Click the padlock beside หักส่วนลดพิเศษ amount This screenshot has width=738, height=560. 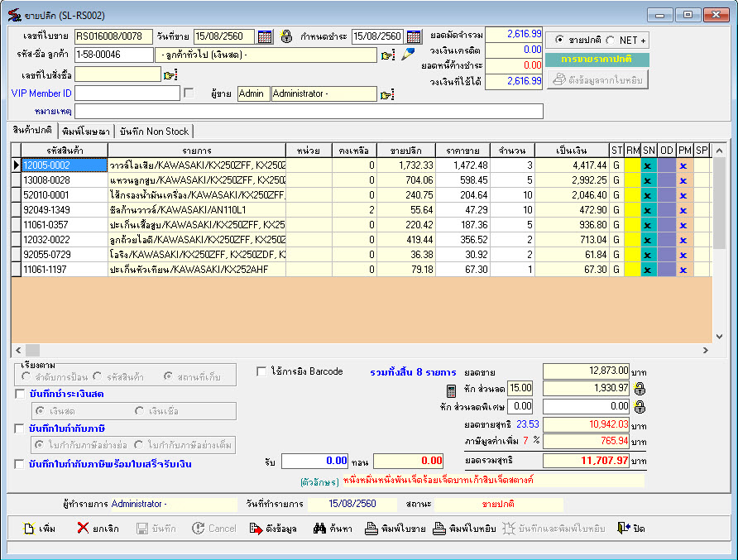640,407
